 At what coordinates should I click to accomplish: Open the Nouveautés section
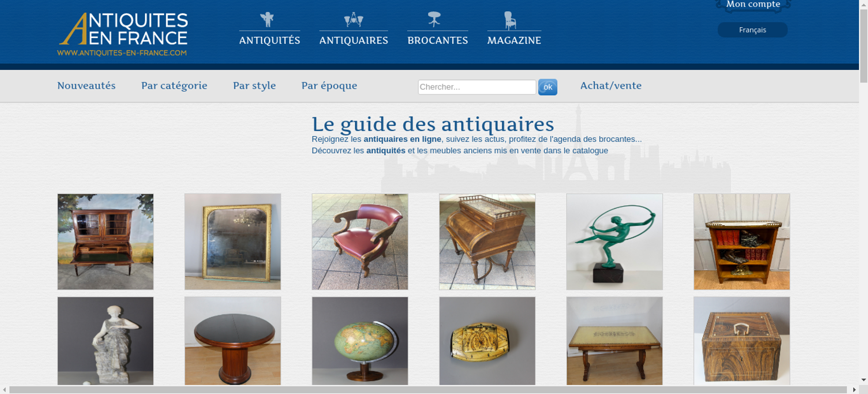86,85
